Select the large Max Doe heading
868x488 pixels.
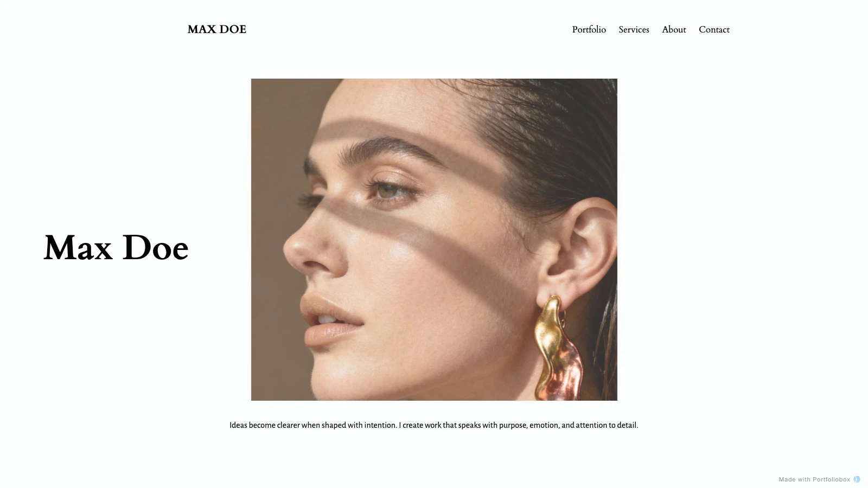tap(116, 248)
